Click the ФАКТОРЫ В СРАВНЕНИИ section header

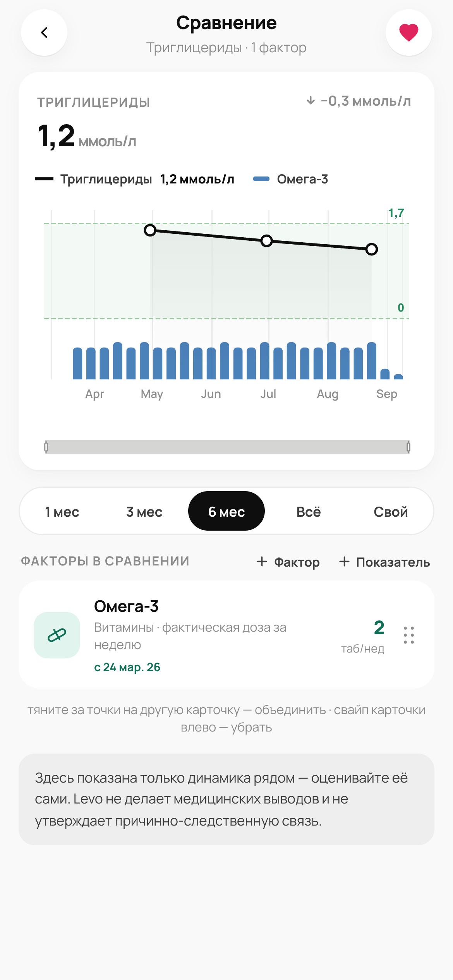click(105, 561)
